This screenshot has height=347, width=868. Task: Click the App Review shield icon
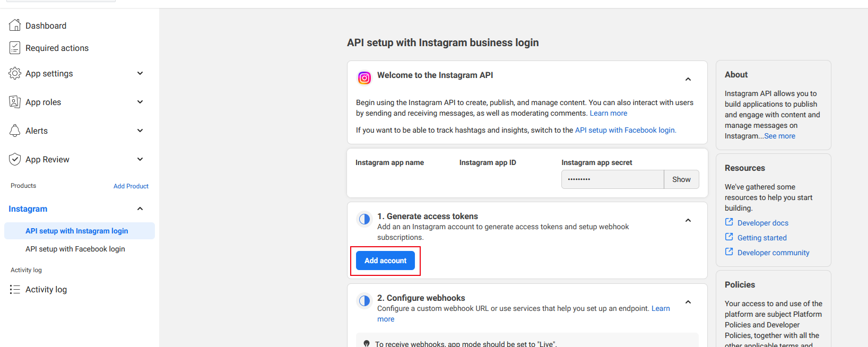(15, 159)
